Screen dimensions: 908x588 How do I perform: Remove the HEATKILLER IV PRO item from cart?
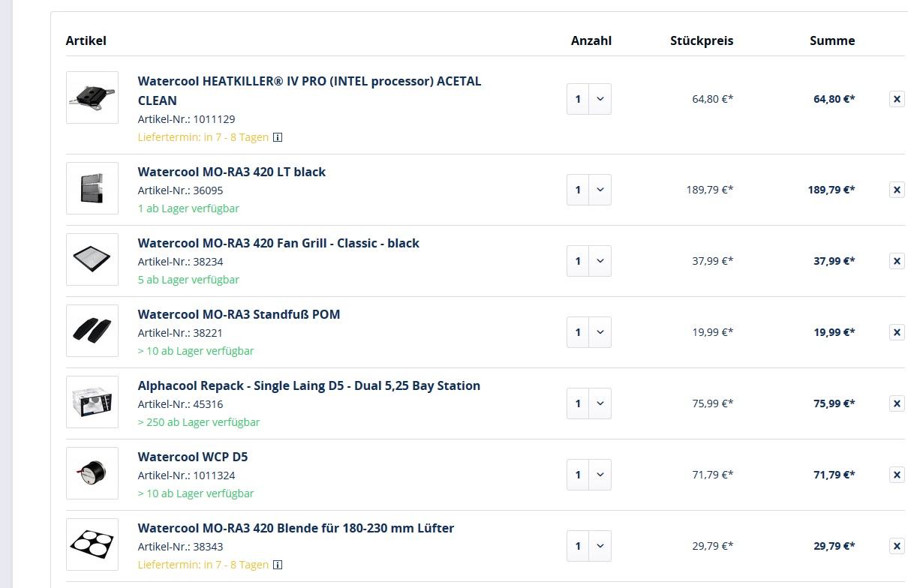(897, 99)
